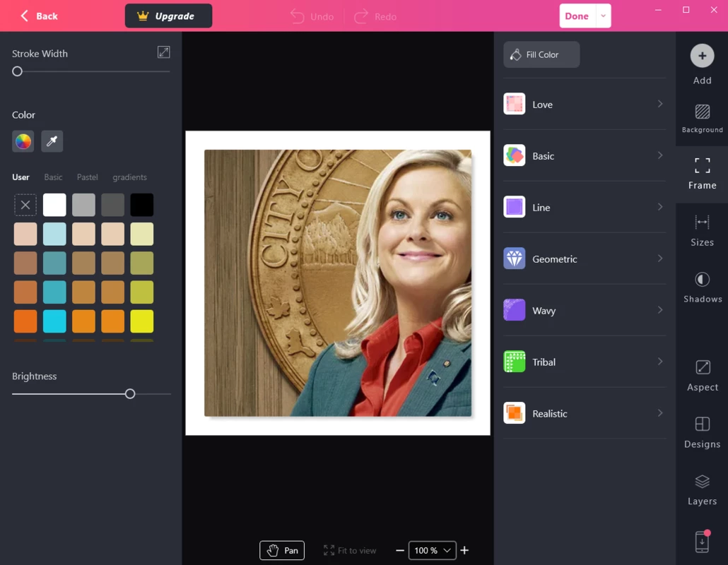Click the Fill Color button
728x565 pixels.
541,55
